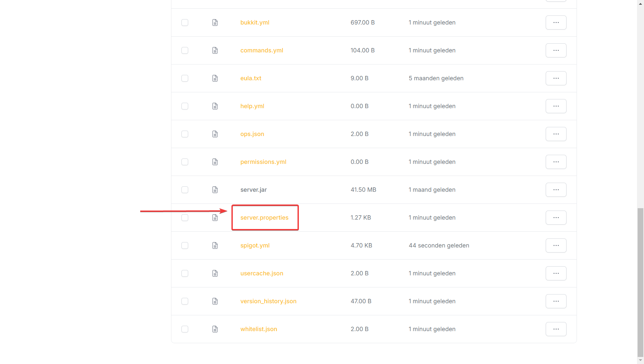644x364 pixels.
Task: Click the file icon next to commands.yml
Action: coord(215,50)
